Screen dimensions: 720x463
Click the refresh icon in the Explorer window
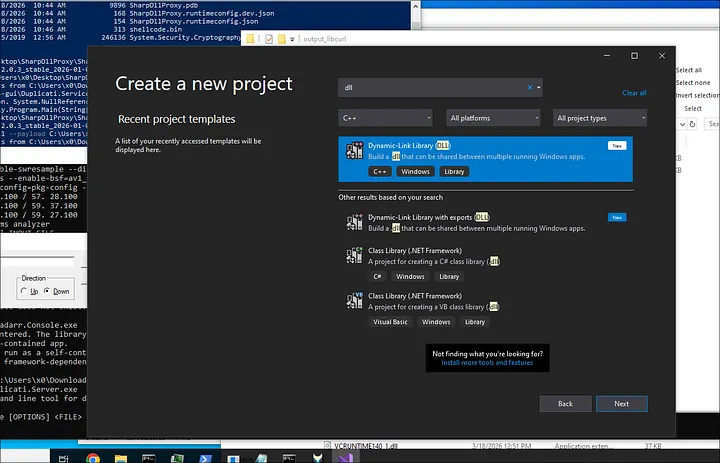tap(692, 124)
